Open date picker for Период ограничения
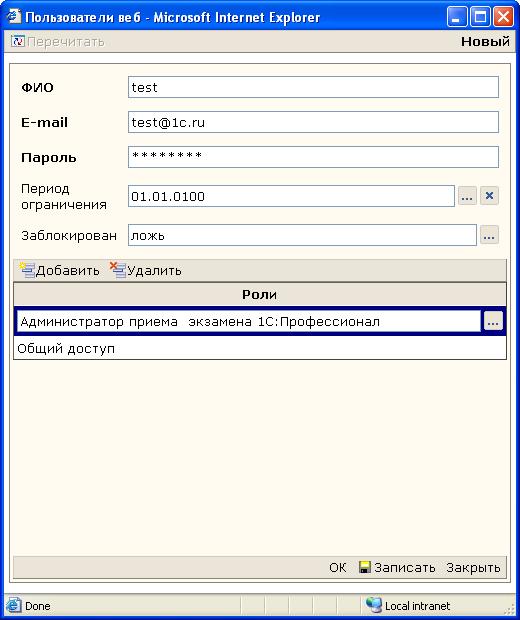The width and height of the screenshot is (520, 620). pos(467,196)
